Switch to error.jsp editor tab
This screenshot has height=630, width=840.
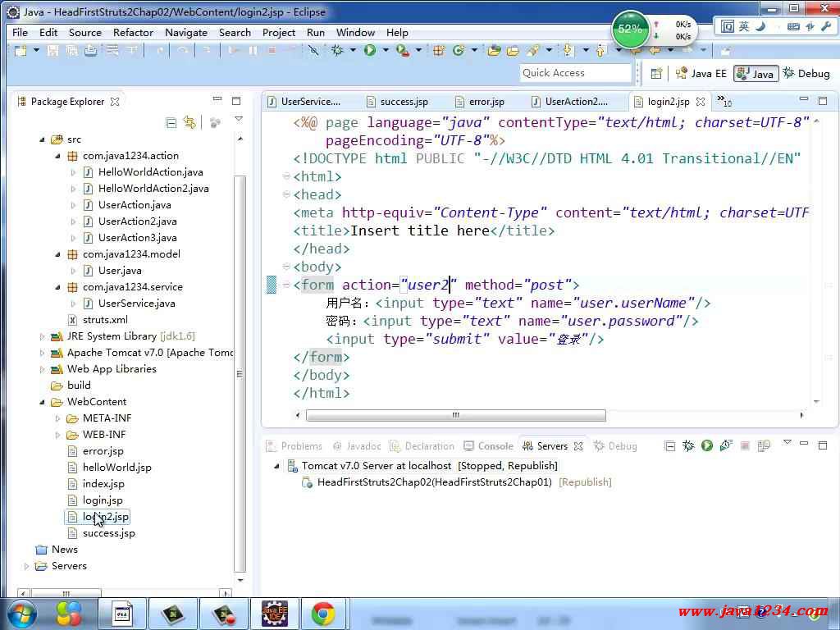[479, 102]
